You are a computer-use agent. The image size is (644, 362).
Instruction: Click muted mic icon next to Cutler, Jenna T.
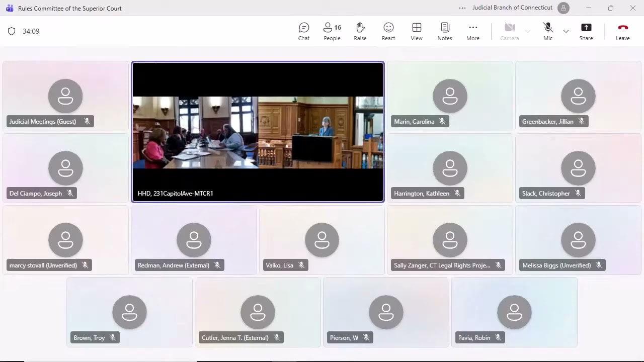(277, 337)
